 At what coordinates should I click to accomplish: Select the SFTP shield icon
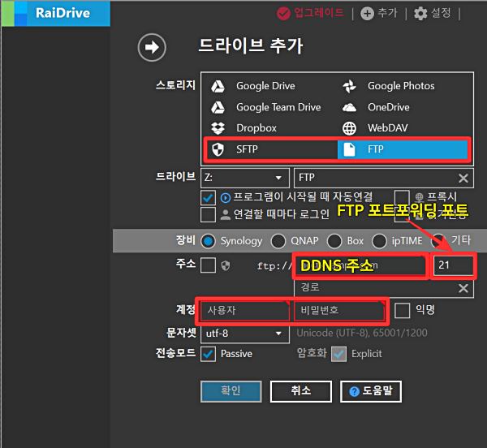click(x=218, y=149)
